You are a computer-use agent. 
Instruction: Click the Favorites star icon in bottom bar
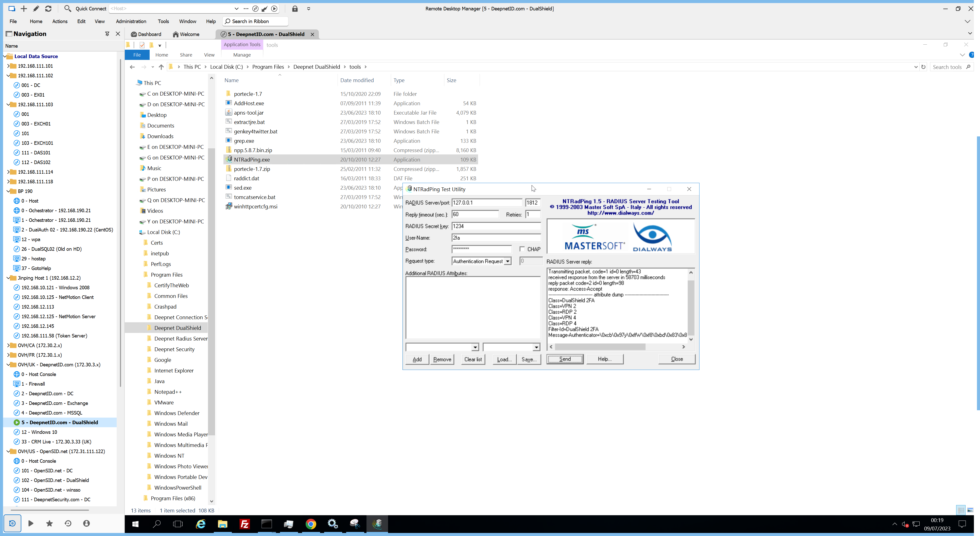49,523
